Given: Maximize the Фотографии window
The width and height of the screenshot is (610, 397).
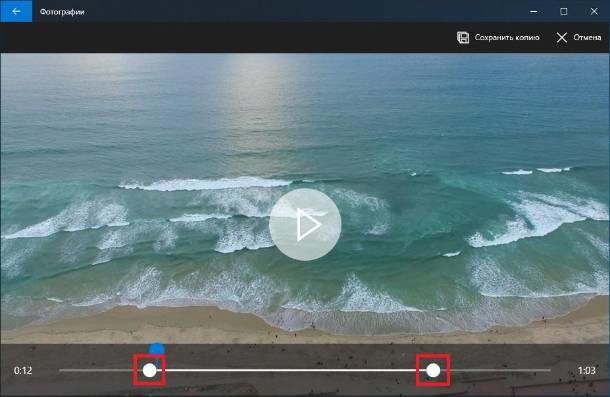Looking at the screenshot, I should coord(563,11).
